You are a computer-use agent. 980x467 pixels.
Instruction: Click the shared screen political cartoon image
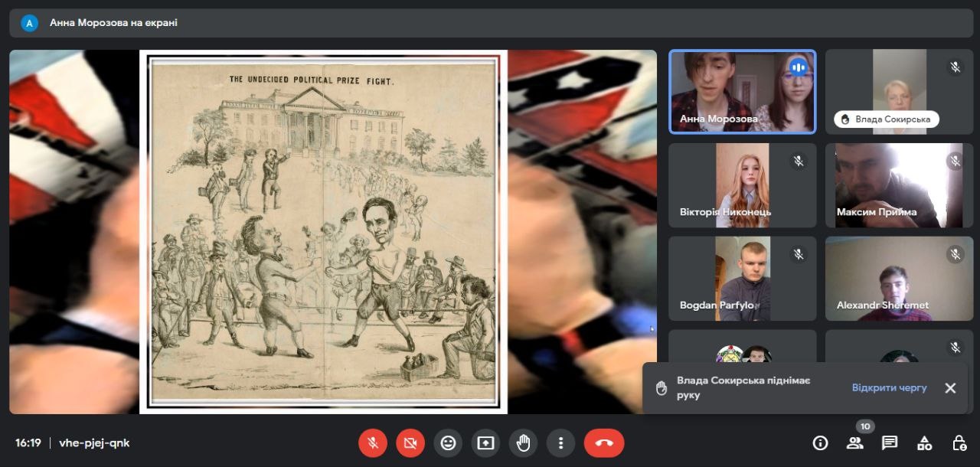[x=324, y=232]
